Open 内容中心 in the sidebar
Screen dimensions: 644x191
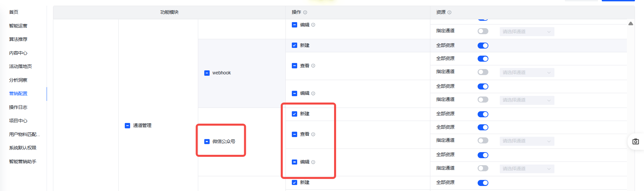pyautogui.click(x=18, y=53)
